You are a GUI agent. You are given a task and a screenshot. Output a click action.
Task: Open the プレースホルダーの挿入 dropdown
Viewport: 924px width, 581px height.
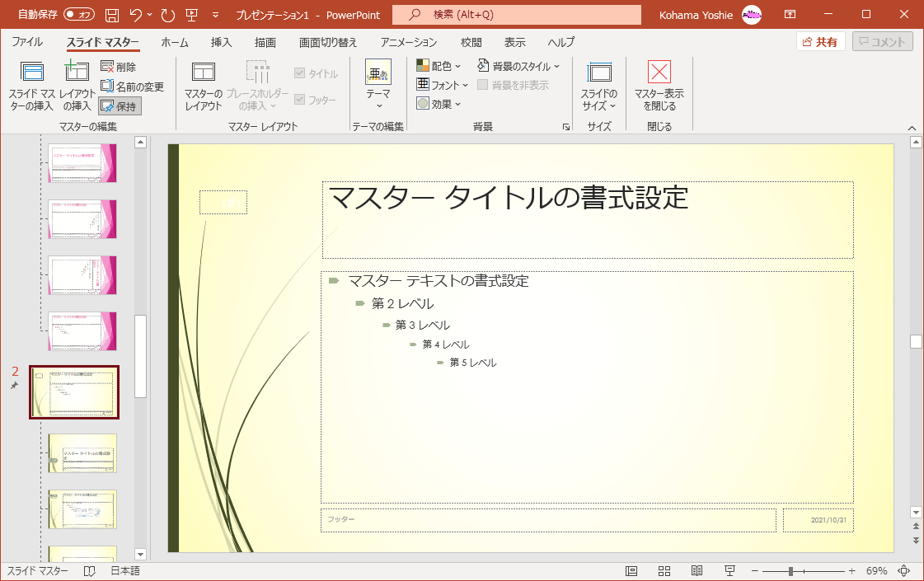tap(257, 86)
